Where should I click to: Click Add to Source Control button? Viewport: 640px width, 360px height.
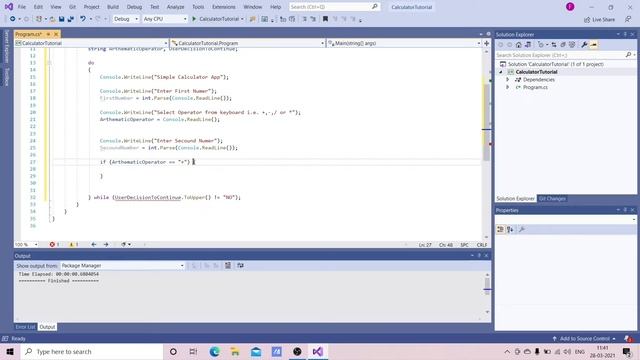coord(584,339)
